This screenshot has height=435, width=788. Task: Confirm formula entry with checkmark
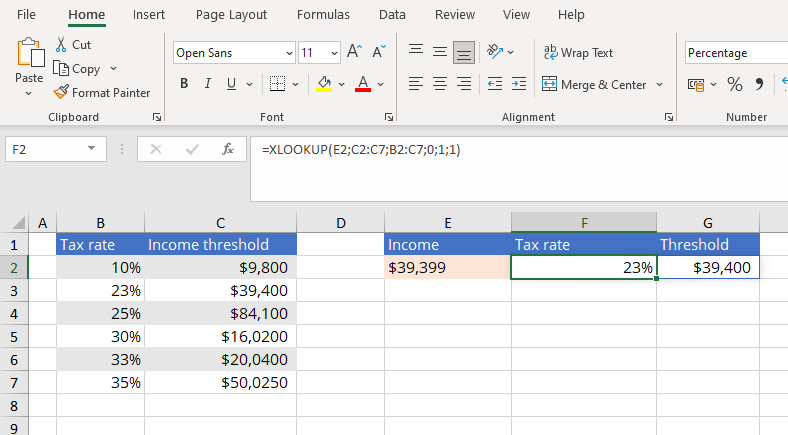click(192, 149)
